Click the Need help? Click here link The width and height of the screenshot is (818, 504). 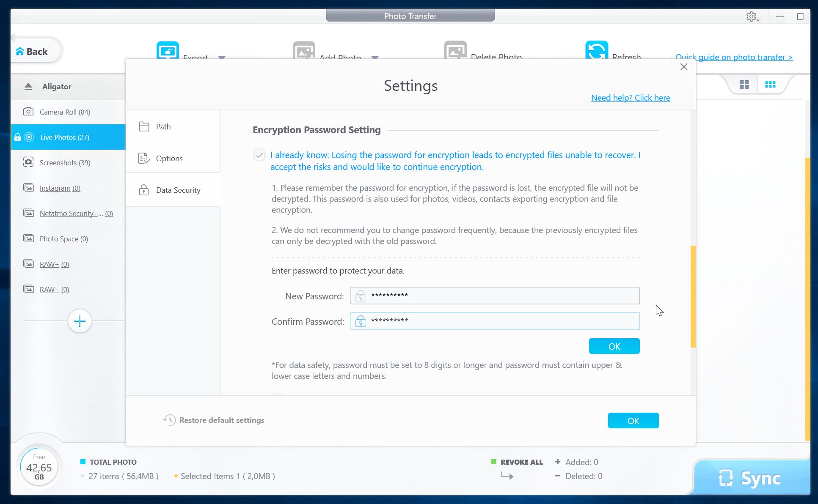[630, 98]
